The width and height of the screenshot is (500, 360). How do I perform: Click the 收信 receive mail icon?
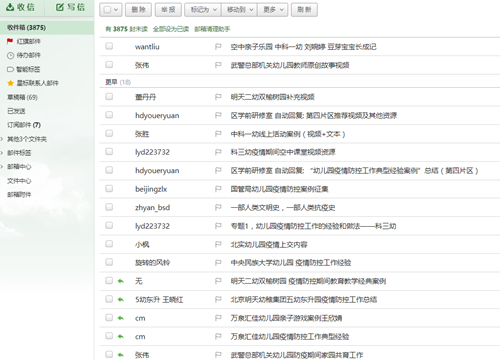[x=10, y=7]
